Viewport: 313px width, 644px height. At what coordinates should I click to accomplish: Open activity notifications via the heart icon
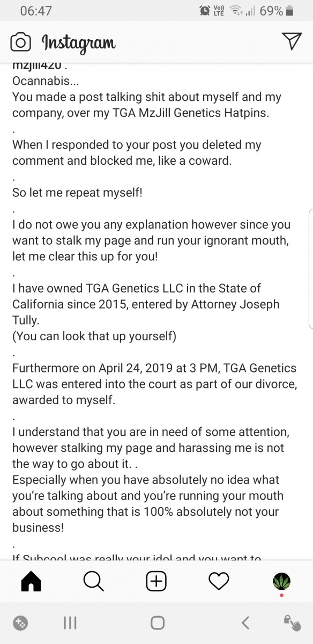[219, 581]
